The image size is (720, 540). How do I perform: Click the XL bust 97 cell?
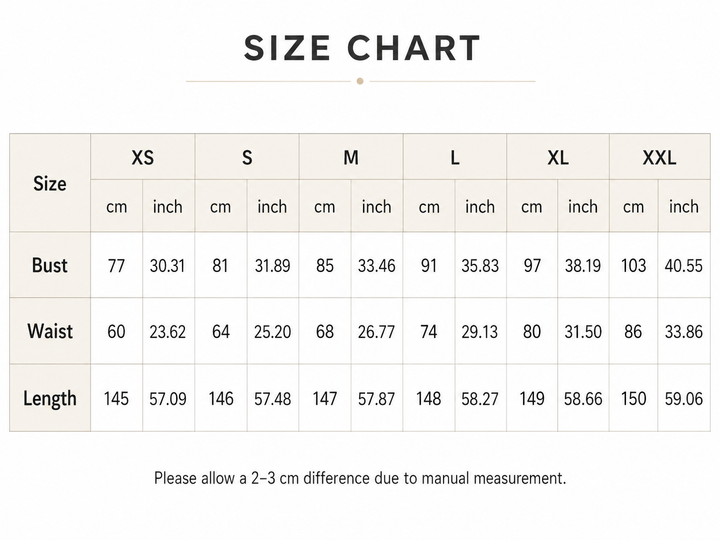click(x=532, y=265)
